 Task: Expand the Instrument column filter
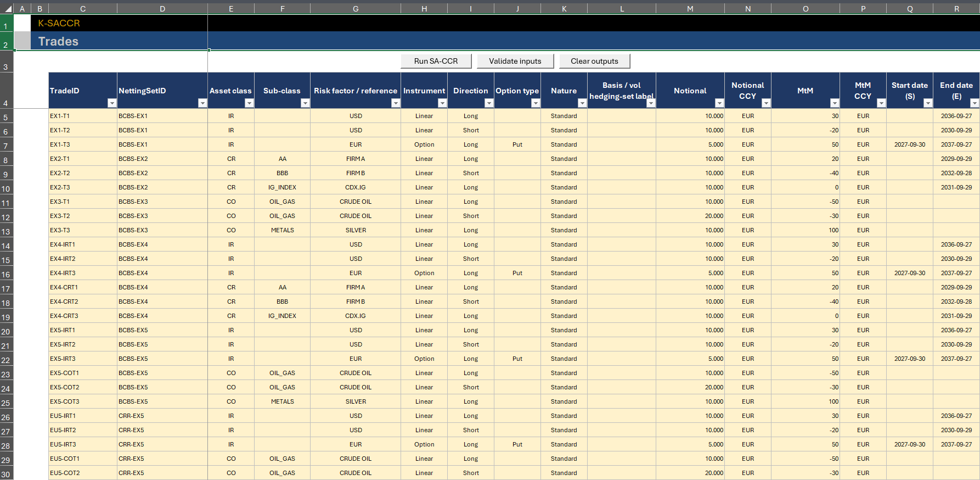pos(442,103)
